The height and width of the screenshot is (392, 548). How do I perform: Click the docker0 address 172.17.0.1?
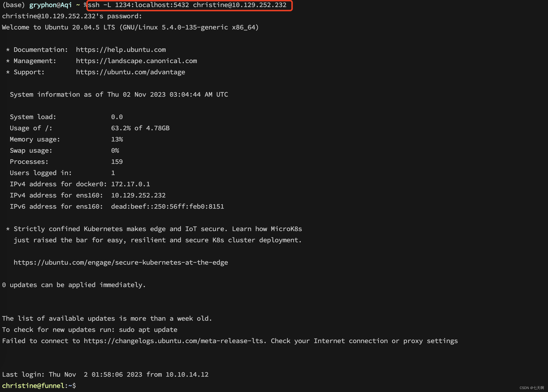tap(131, 184)
